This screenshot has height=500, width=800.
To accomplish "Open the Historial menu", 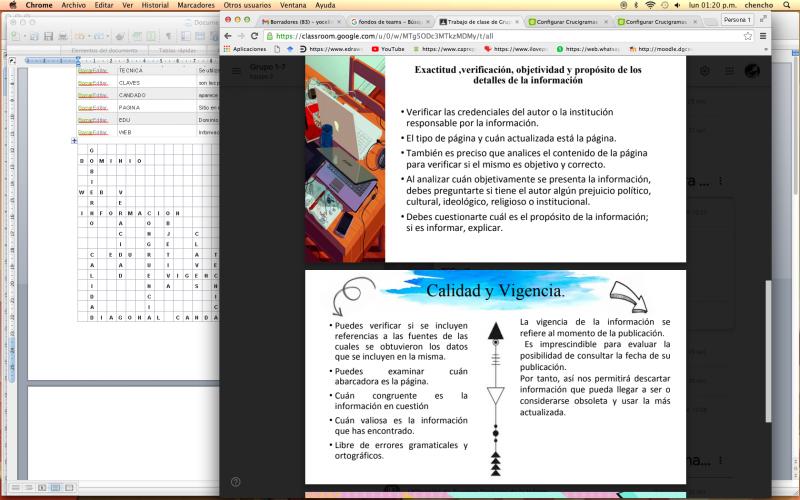I will (x=155, y=5).
